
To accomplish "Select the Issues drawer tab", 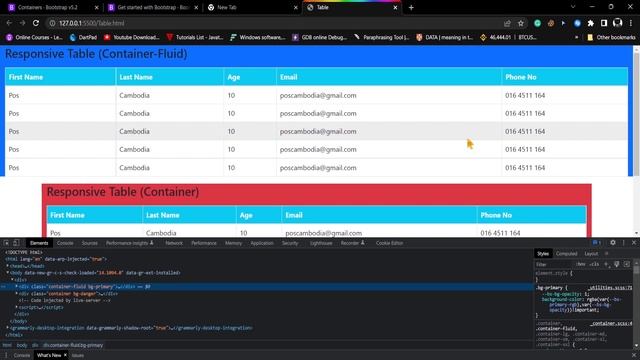I will pos(78,355).
